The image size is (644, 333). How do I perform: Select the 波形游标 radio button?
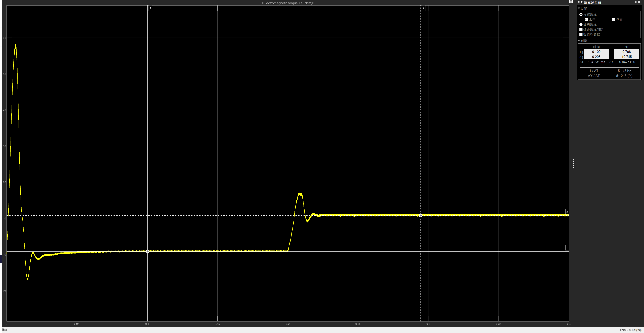581,25
